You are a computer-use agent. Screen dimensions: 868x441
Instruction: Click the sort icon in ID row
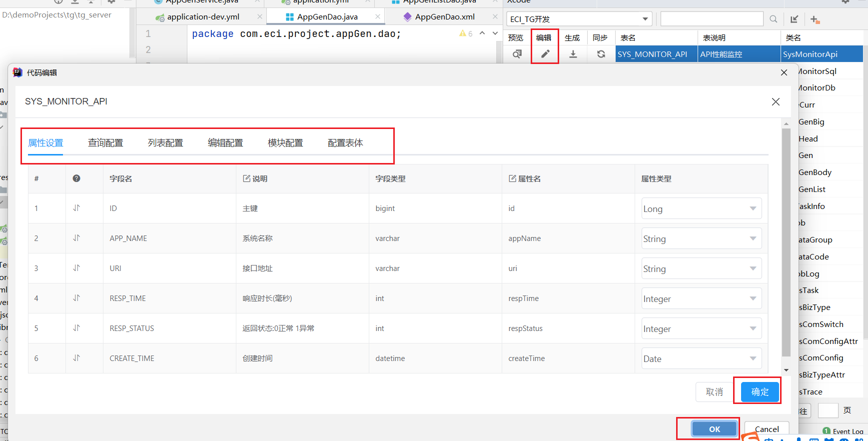click(76, 208)
